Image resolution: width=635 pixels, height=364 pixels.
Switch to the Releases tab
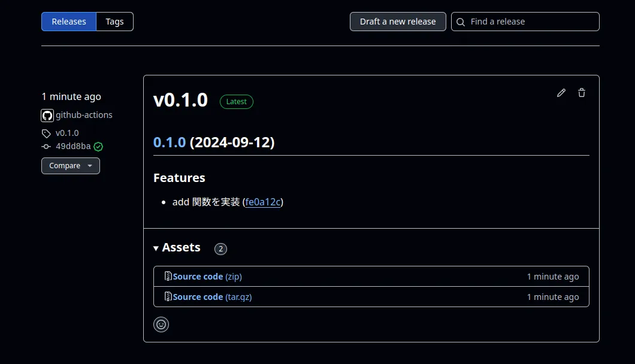point(69,22)
